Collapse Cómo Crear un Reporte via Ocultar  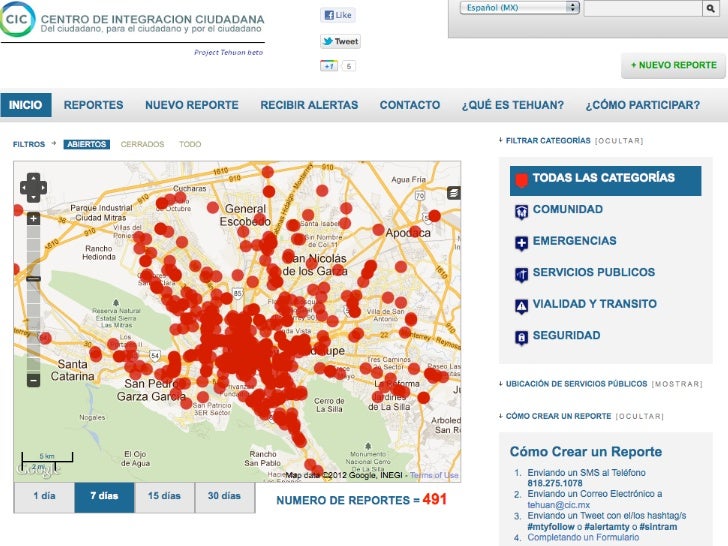pyautogui.click(x=639, y=416)
